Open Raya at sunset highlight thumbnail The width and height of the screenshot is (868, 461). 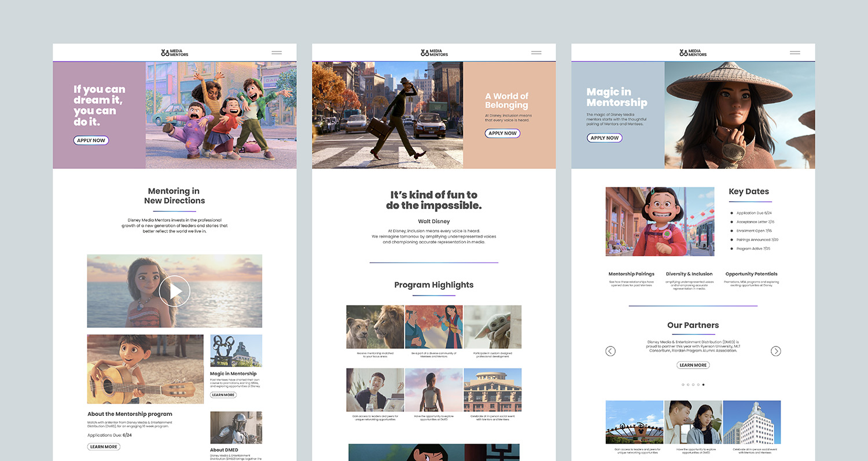coord(434,390)
